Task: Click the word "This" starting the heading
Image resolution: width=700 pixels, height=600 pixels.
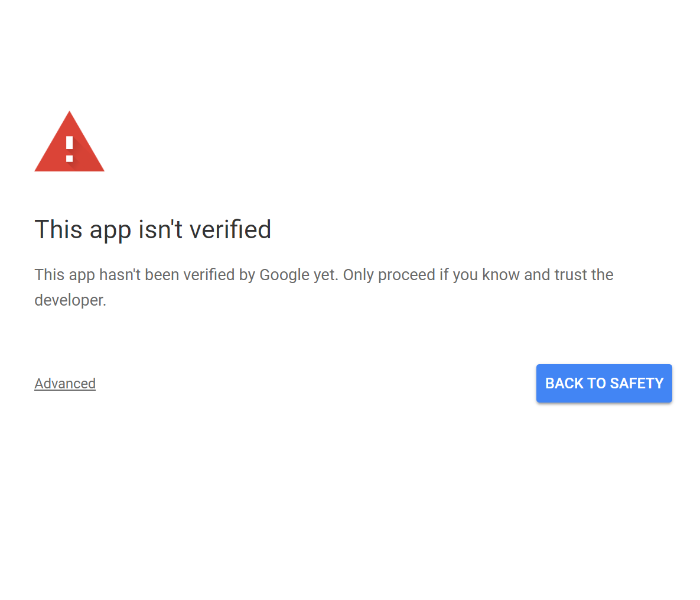Action: pyautogui.click(x=58, y=229)
